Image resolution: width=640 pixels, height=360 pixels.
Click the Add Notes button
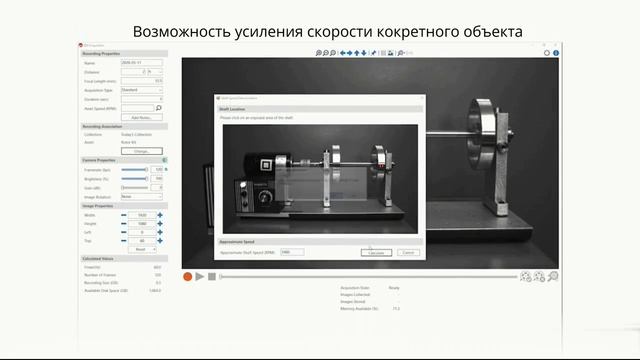142,118
